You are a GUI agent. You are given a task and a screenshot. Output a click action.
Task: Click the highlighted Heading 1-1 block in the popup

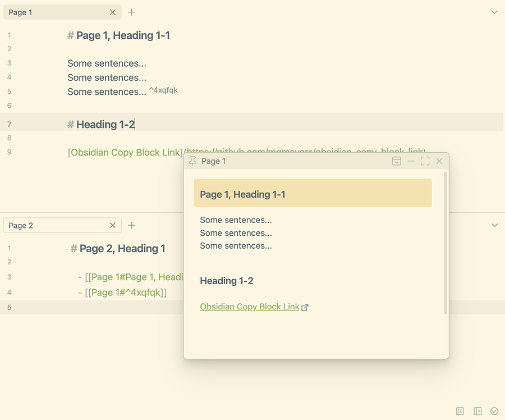click(313, 193)
